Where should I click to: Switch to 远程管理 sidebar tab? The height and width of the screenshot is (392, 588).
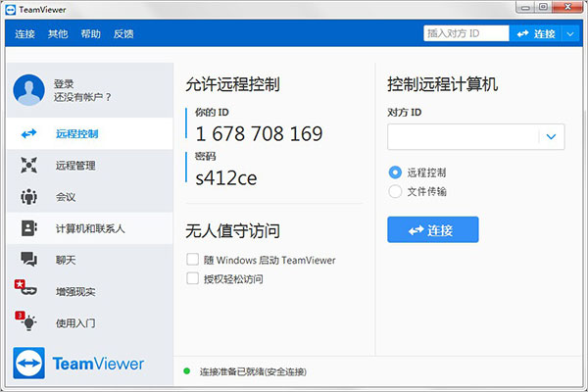pyautogui.click(x=89, y=165)
